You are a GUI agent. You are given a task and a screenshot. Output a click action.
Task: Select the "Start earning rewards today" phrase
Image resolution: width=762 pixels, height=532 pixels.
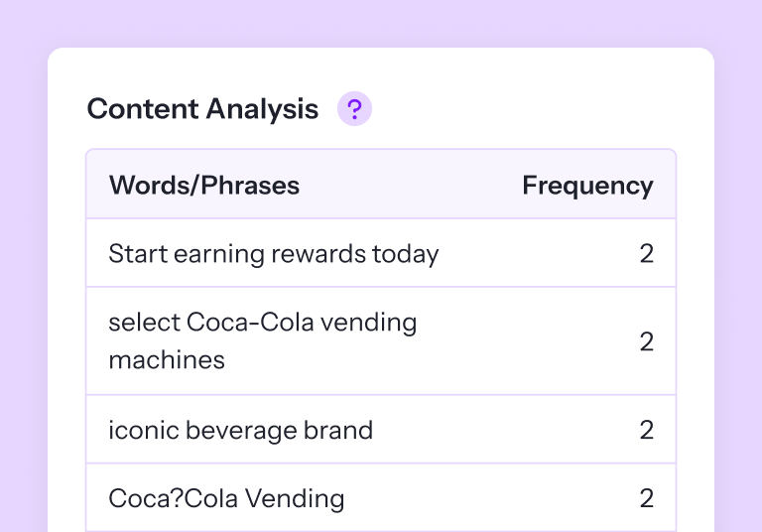(273, 254)
